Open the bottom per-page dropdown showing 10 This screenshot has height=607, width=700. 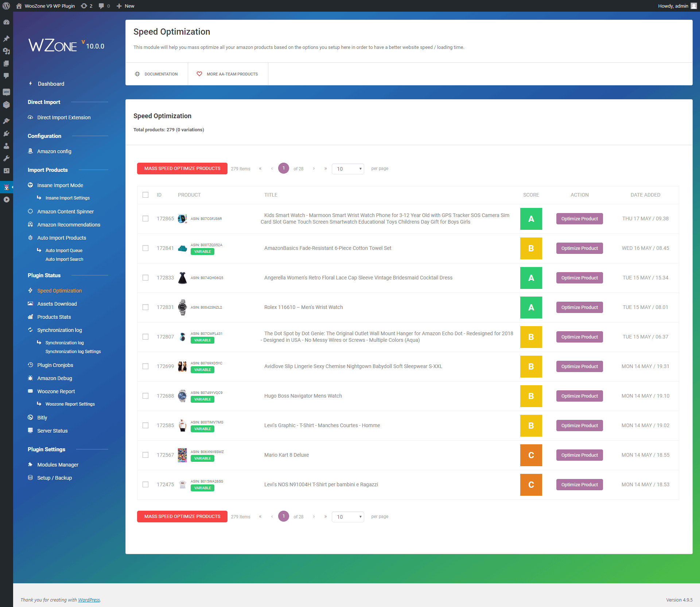(x=348, y=517)
